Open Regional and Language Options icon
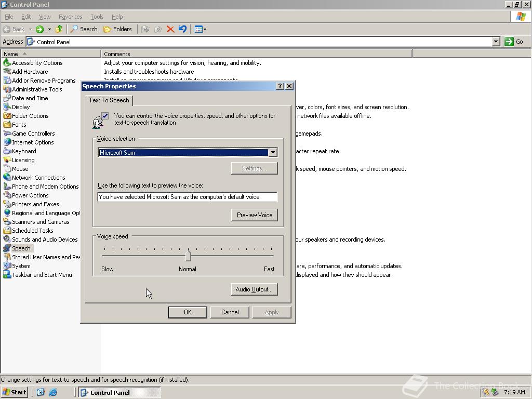This screenshot has width=532, height=399. [x=7, y=212]
